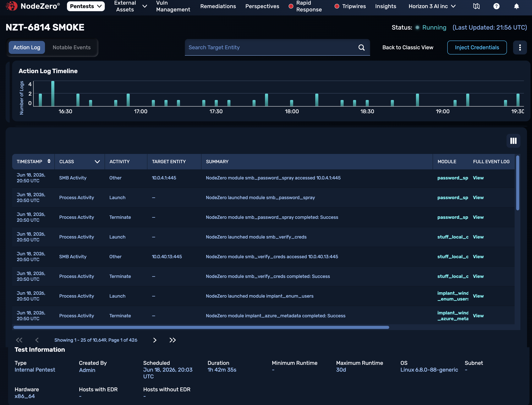Open module link in implant_azure_metadata row

tap(452, 316)
